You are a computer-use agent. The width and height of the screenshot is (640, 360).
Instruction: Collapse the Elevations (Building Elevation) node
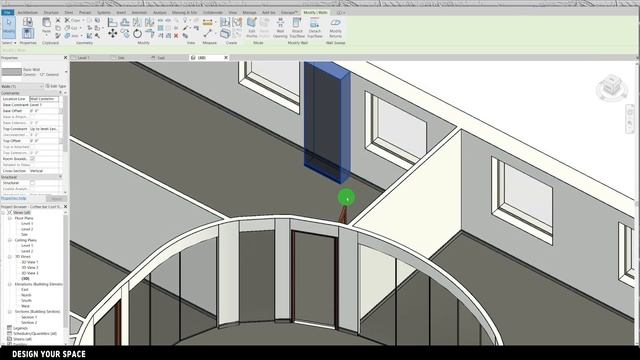10,284
